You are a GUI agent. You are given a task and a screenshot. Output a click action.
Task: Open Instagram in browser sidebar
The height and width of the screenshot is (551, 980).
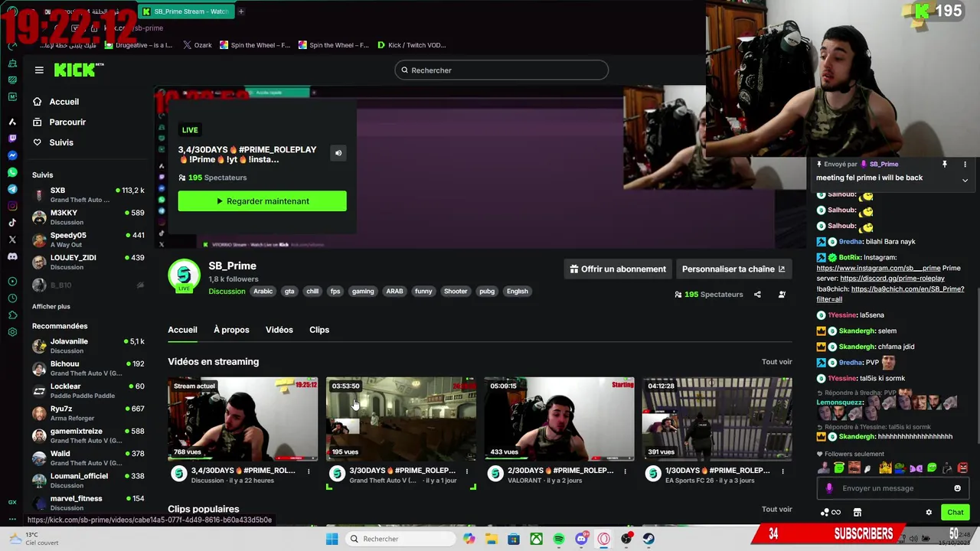[x=12, y=206]
